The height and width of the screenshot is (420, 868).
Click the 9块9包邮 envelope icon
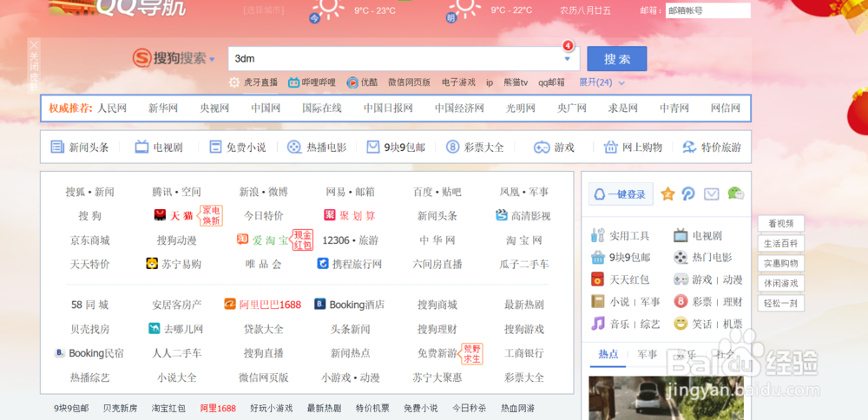373,148
